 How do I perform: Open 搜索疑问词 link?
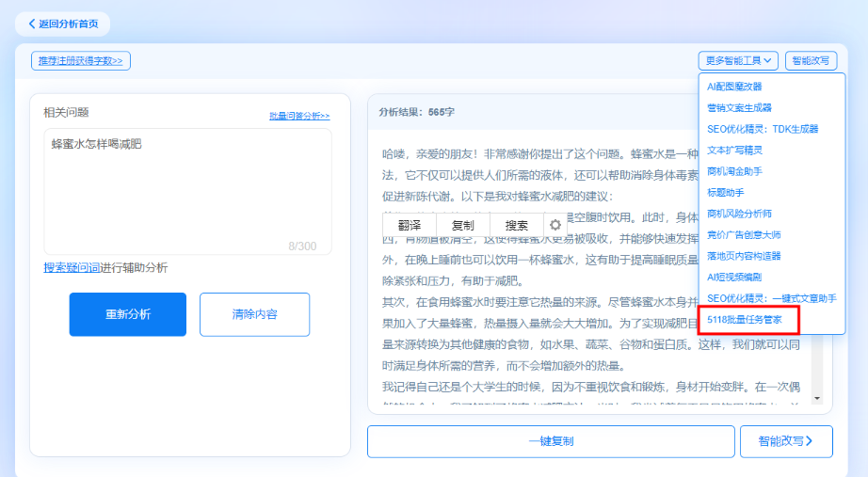click(72, 268)
